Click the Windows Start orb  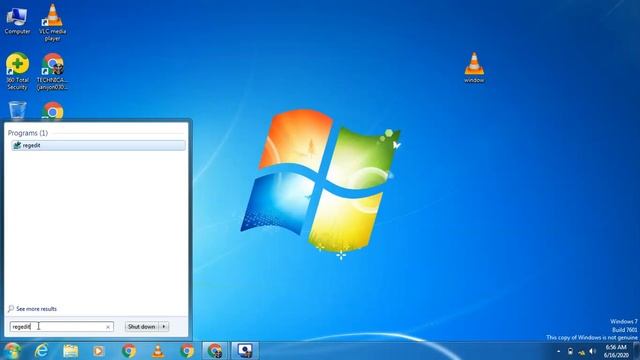point(12,351)
